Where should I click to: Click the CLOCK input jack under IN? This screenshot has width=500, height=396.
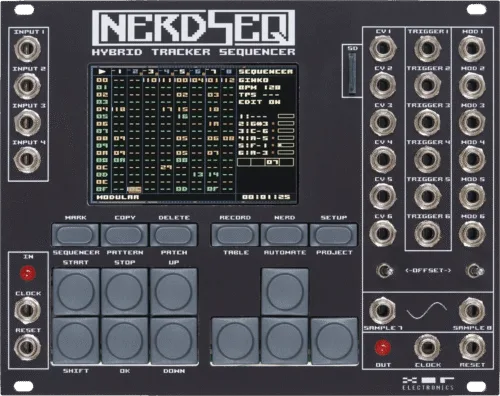click(27, 311)
